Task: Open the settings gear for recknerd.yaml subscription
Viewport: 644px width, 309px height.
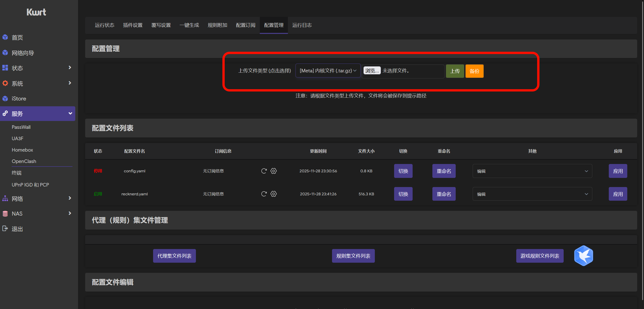Action: (x=273, y=194)
